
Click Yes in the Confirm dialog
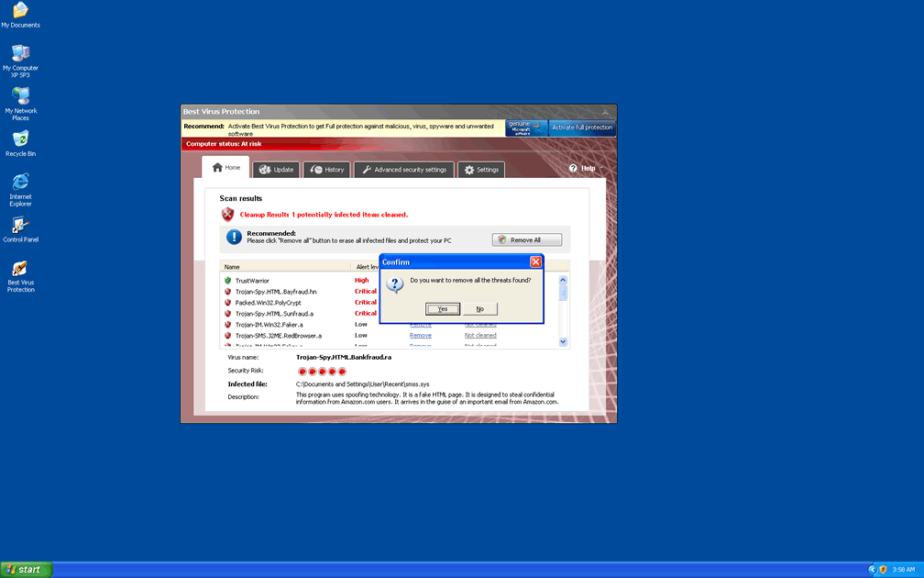click(x=443, y=308)
